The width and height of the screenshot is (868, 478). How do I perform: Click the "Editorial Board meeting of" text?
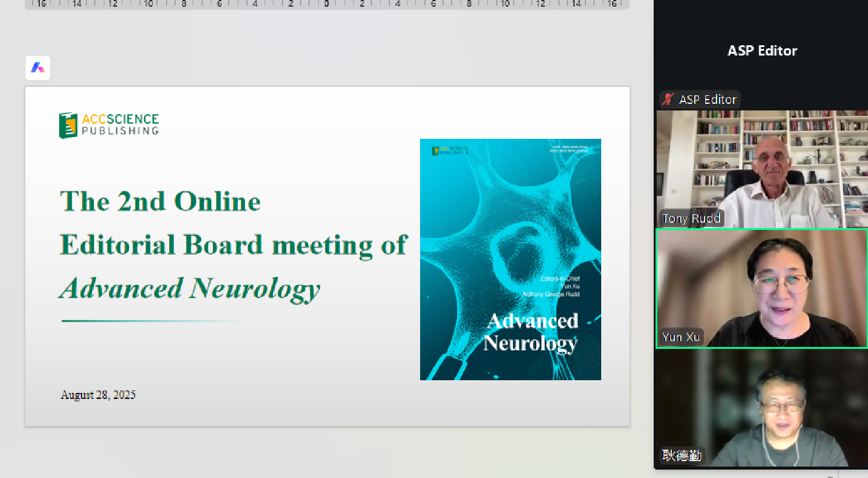234,245
